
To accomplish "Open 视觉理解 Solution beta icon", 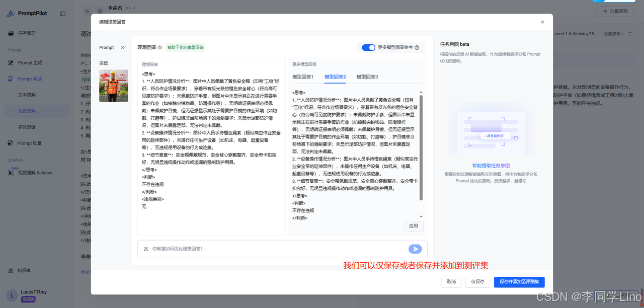I will point(11,173).
